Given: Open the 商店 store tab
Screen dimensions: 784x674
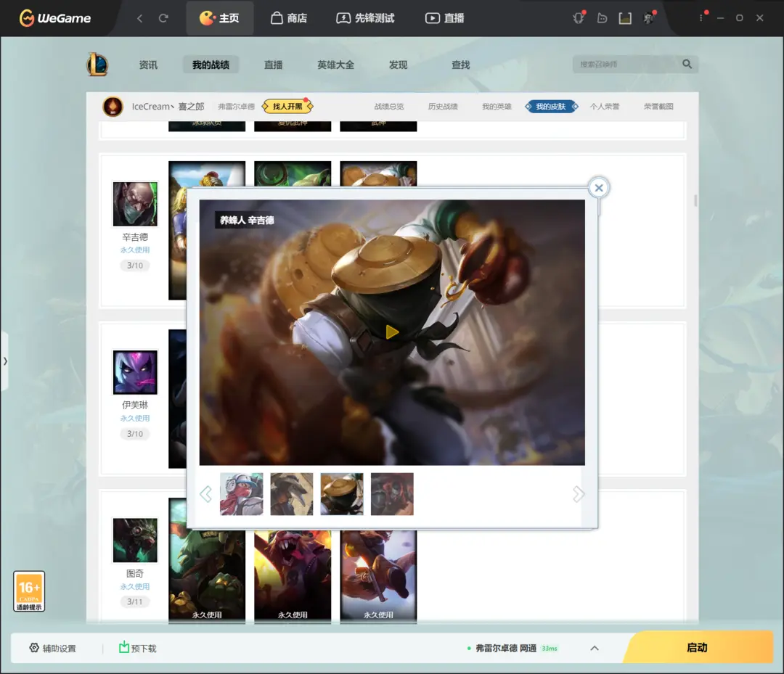Looking at the screenshot, I should (289, 18).
